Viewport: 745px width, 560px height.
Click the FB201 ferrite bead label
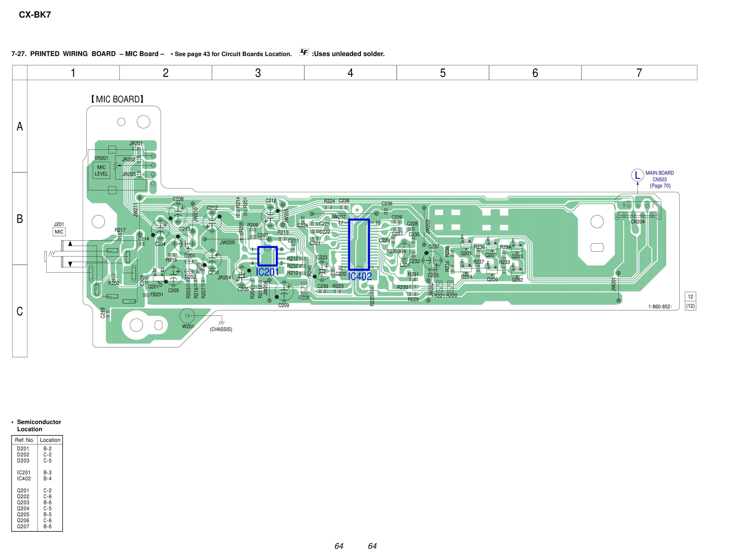coord(157,295)
